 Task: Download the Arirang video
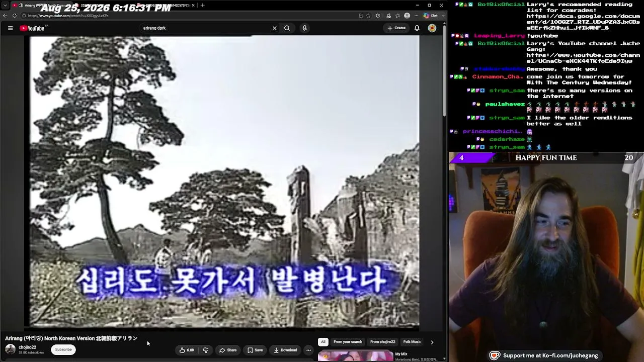click(x=285, y=350)
